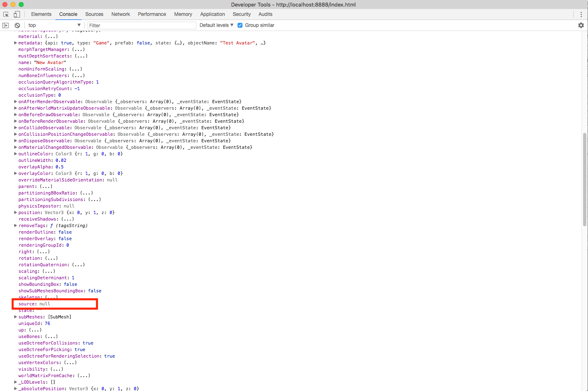Expand the onBeforeRenderObservable property
The width and height of the screenshot is (588, 391).
[x=15, y=121]
